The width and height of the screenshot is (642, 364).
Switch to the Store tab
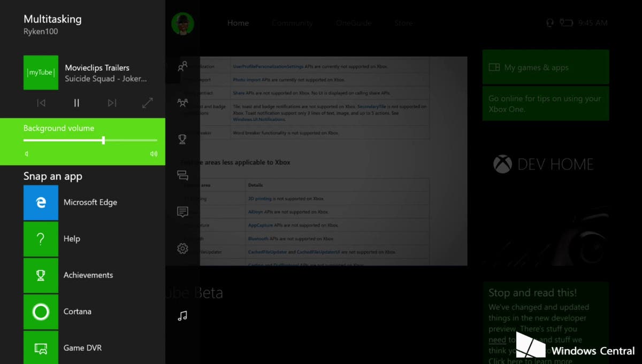coord(404,23)
